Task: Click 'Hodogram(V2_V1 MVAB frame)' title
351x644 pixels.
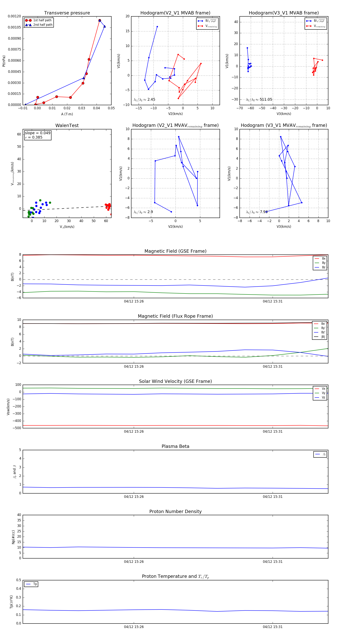Action: point(175,13)
